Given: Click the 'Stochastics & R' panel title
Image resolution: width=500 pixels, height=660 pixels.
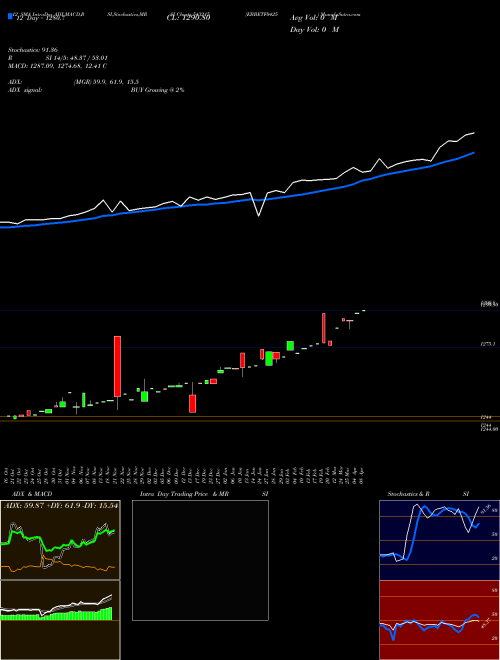Looking at the screenshot, I should tap(409, 494).
